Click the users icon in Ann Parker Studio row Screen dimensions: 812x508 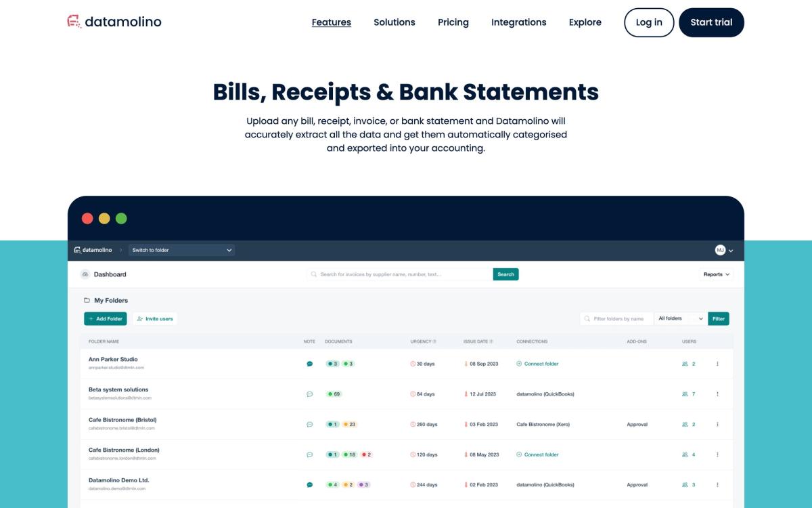(x=685, y=364)
